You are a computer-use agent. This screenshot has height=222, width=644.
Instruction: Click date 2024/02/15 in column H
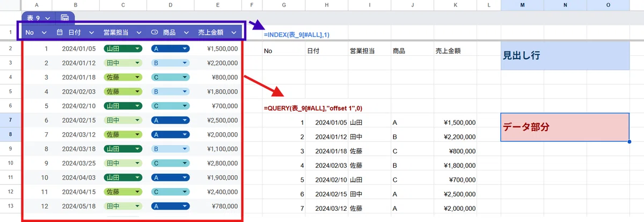(331, 194)
